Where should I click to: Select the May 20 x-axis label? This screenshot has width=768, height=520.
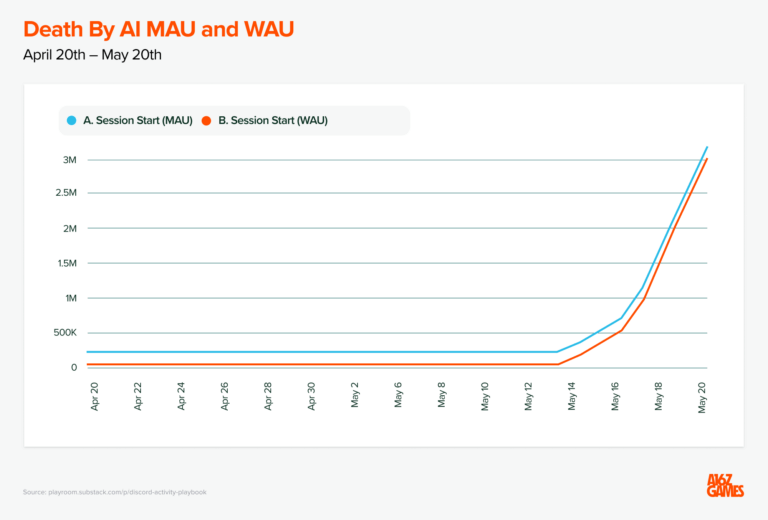click(704, 397)
